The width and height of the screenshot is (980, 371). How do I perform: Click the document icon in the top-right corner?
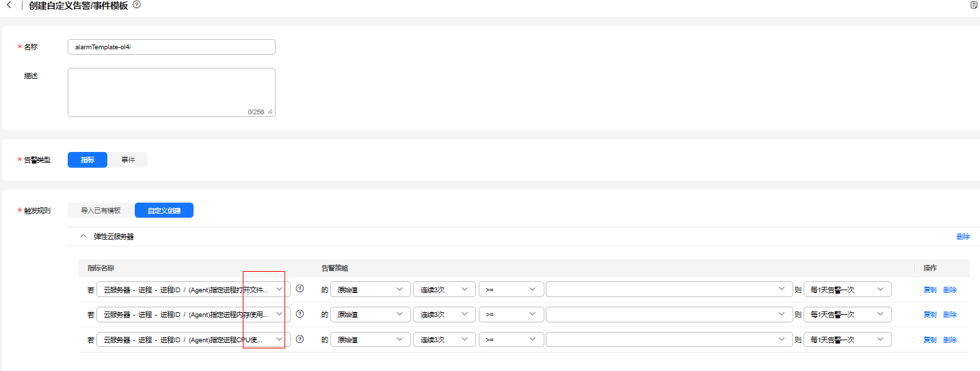click(974, 5)
